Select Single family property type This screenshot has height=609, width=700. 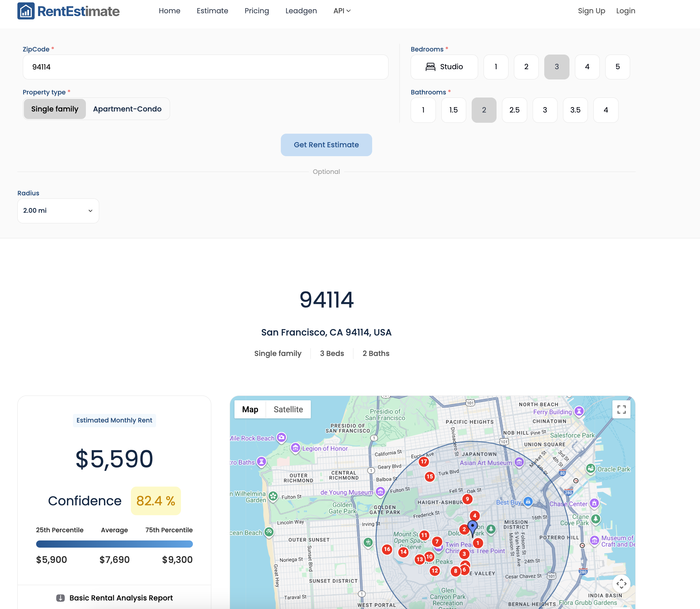(55, 109)
